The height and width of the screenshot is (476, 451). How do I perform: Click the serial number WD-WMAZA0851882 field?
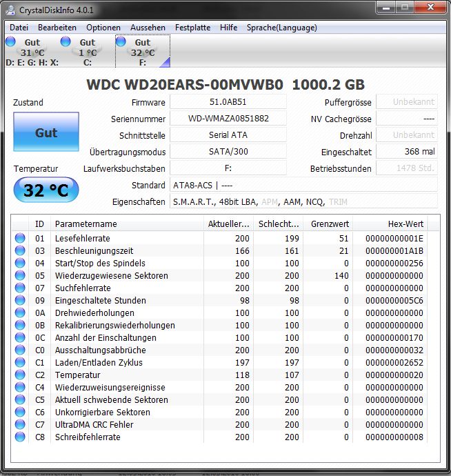[x=228, y=119]
